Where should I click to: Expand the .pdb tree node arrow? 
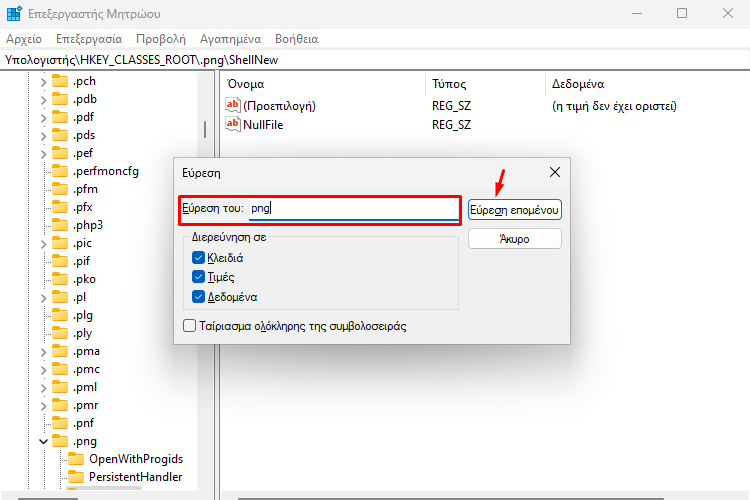(43, 100)
